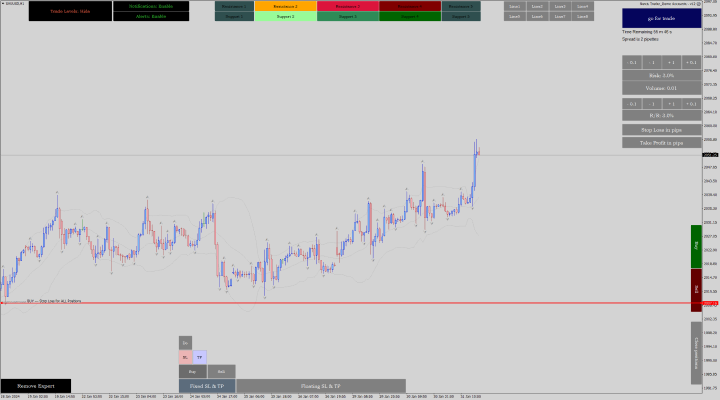Click Take Profit in pips button
Image resolution: width=720 pixels, height=400 pixels.
pyautogui.click(x=661, y=143)
